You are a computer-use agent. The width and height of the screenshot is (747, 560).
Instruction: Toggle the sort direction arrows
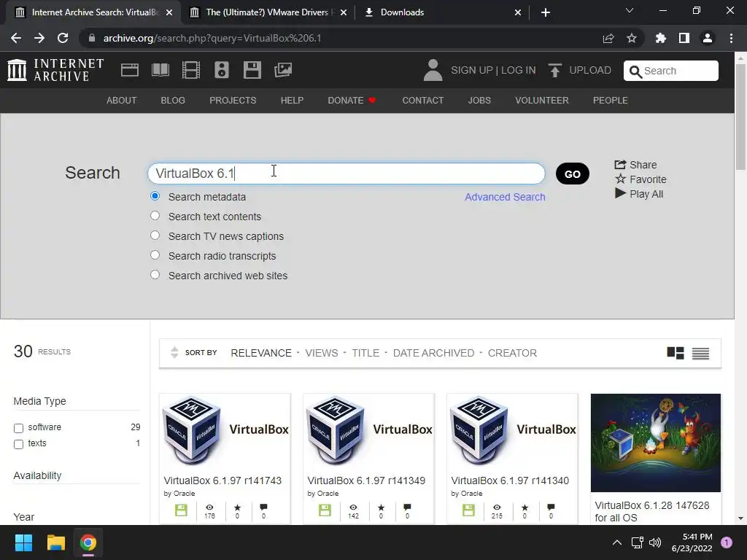pyautogui.click(x=174, y=352)
